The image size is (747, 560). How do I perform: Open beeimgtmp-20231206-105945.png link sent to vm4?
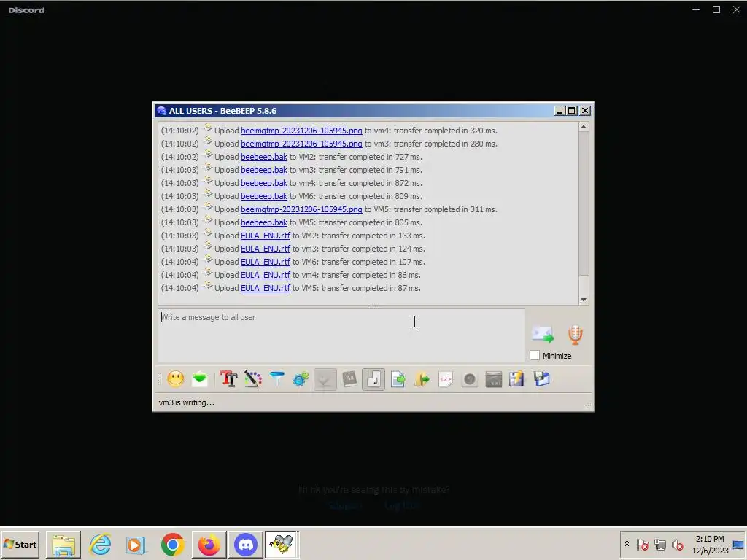point(301,131)
